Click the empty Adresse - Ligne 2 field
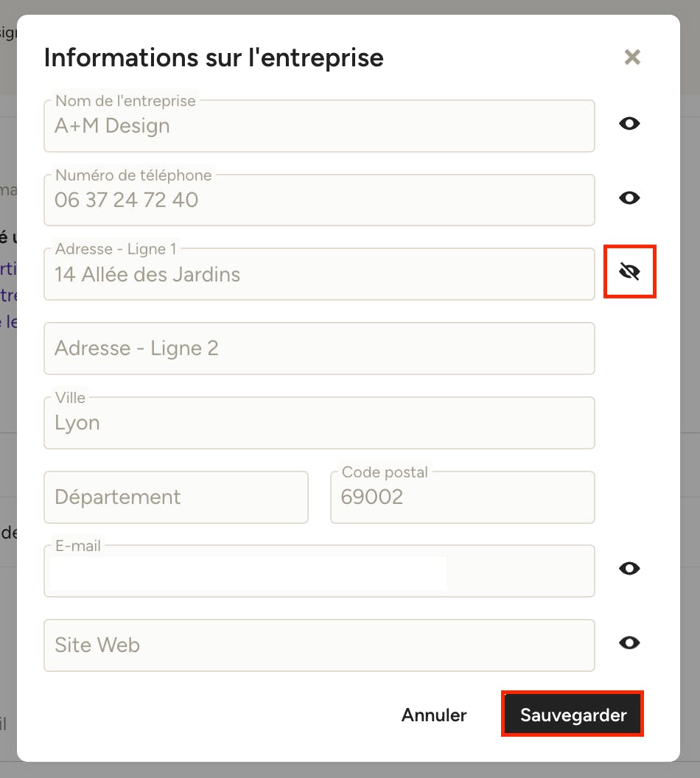 (319, 348)
